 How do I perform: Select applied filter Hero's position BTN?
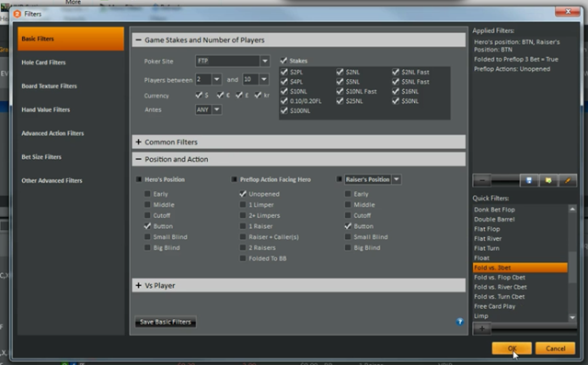point(517,46)
